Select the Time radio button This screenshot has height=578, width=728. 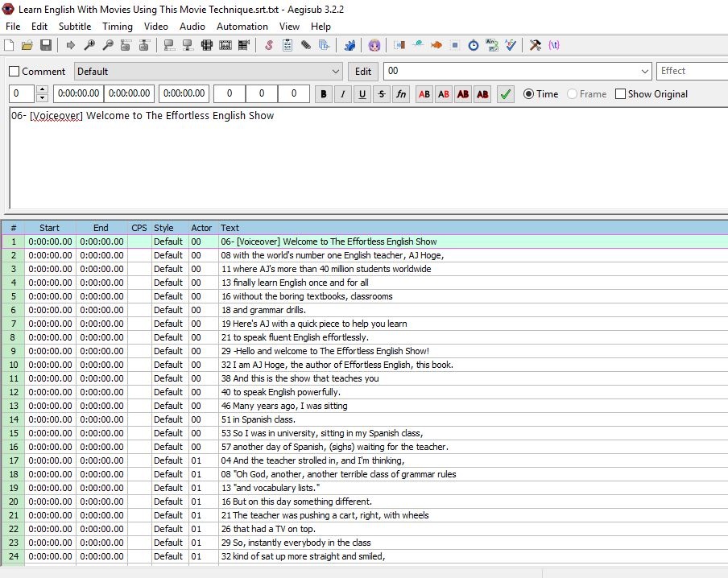(529, 94)
